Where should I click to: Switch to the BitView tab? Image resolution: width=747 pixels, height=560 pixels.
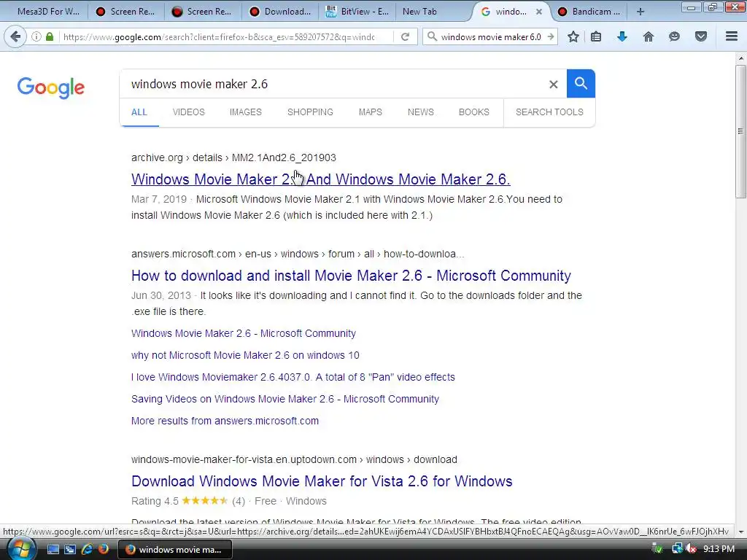point(357,12)
